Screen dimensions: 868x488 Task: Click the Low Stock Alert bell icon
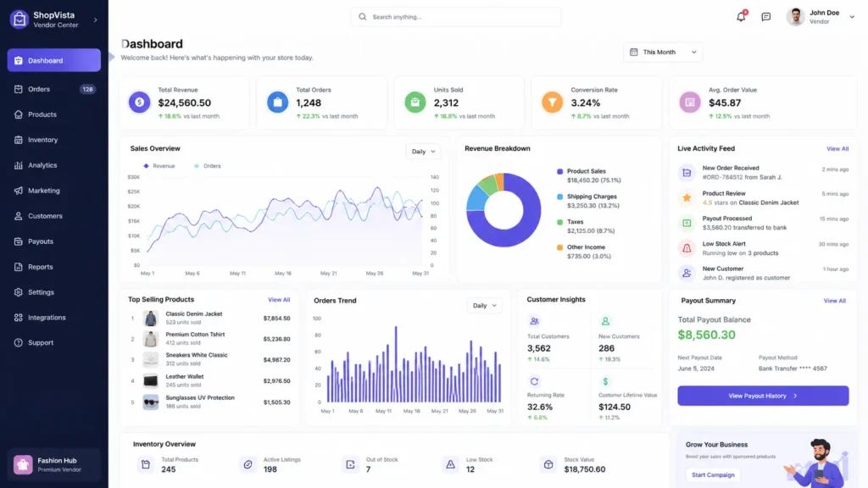coord(687,248)
